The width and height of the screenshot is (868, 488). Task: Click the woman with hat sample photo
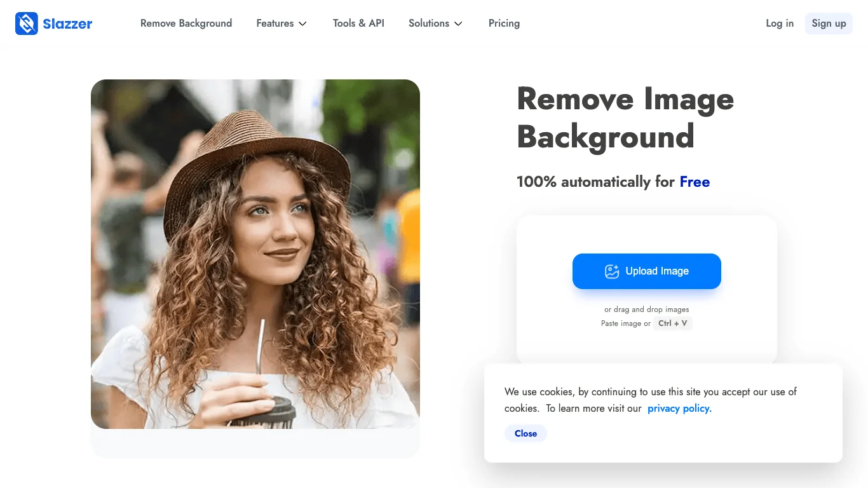255,254
